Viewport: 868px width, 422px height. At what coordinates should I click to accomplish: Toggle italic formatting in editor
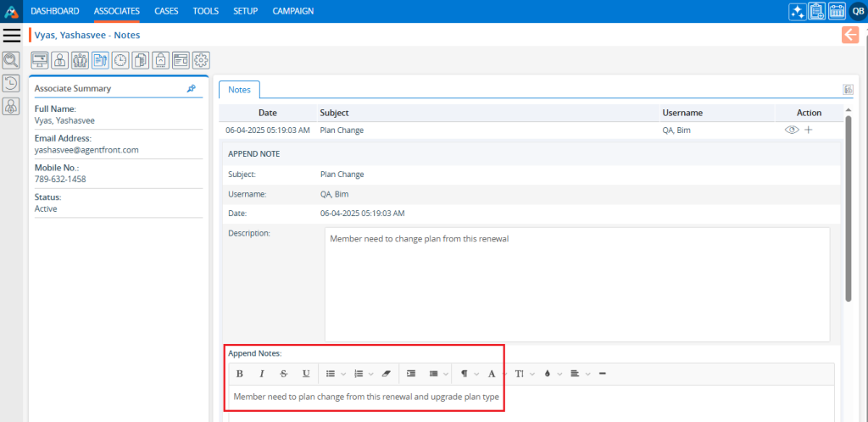262,374
